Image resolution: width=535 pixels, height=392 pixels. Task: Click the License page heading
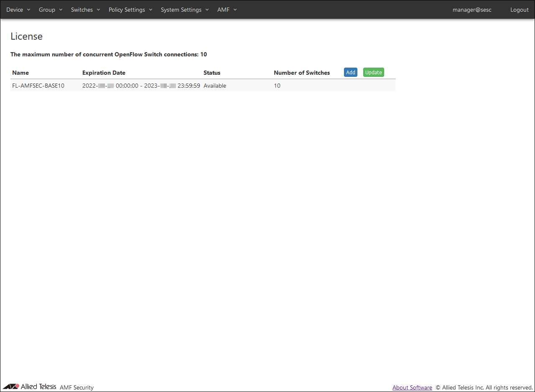pos(26,36)
